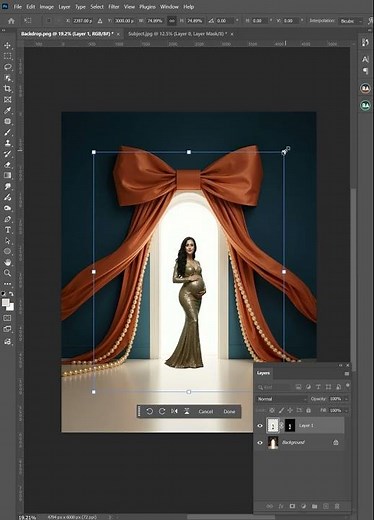Open the Image menu
Image resolution: width=374 pixels, height=520 pixels.
pos(47,7)
